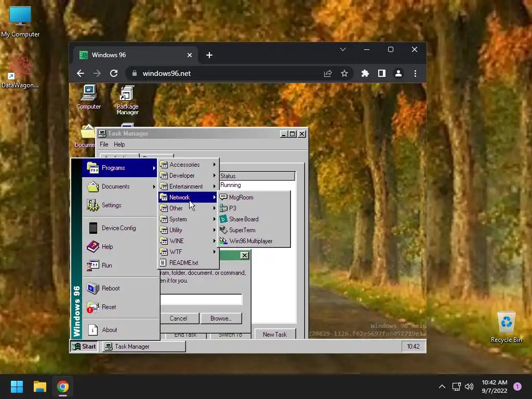
Task: Select Task Manager in Windows 96 taskbar
Action: click(144, 347)
